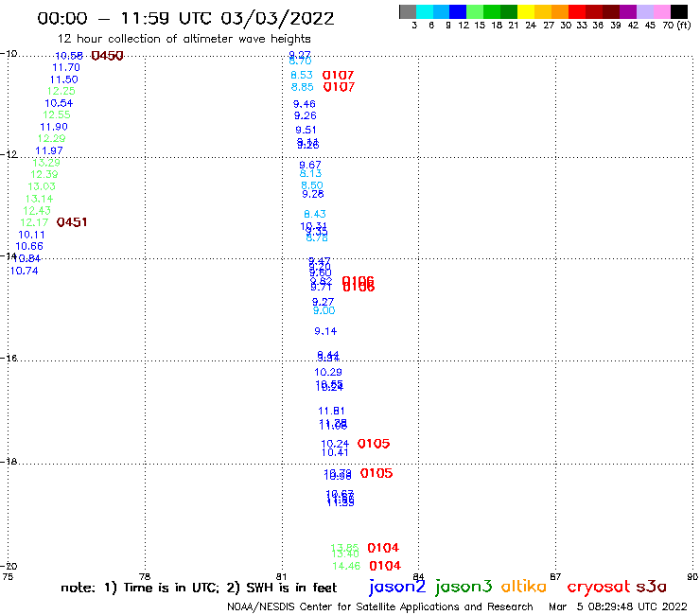Select the orange 30 ft legend swatch
Screen dimensions: 700x615
pyautogui.click(x=560, y=11)
